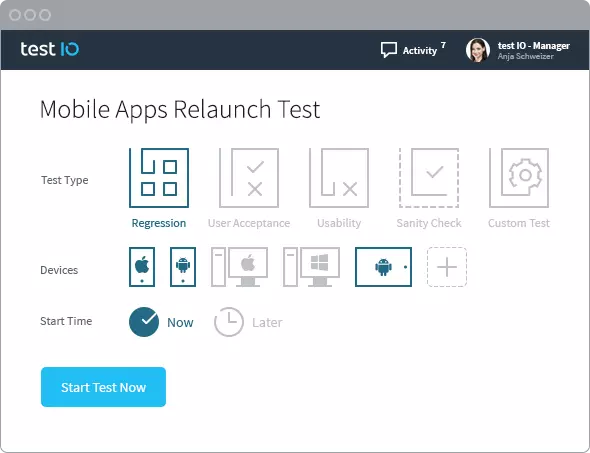Enable the Windows desktop device

pos(312,267)
